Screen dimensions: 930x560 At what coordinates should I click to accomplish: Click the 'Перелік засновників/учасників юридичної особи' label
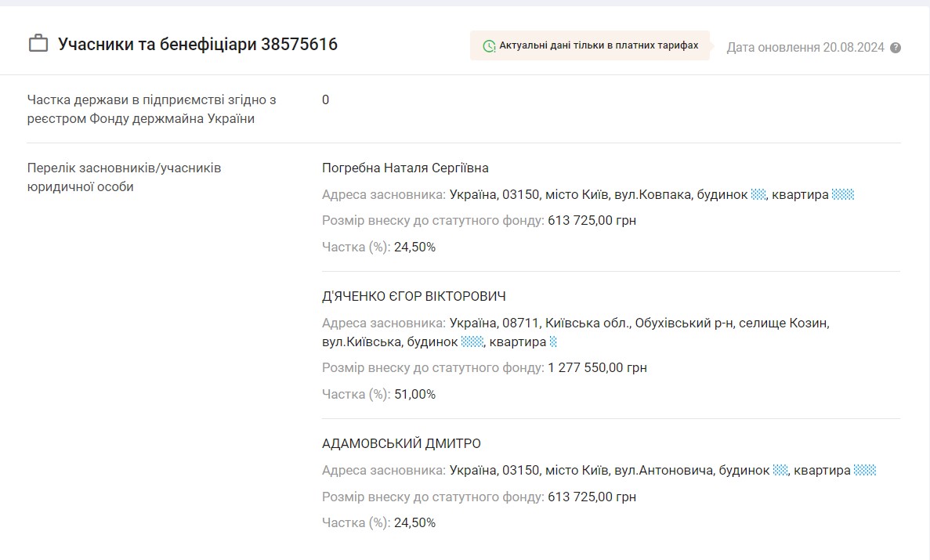pyautogui.click(x=124, y=177)
